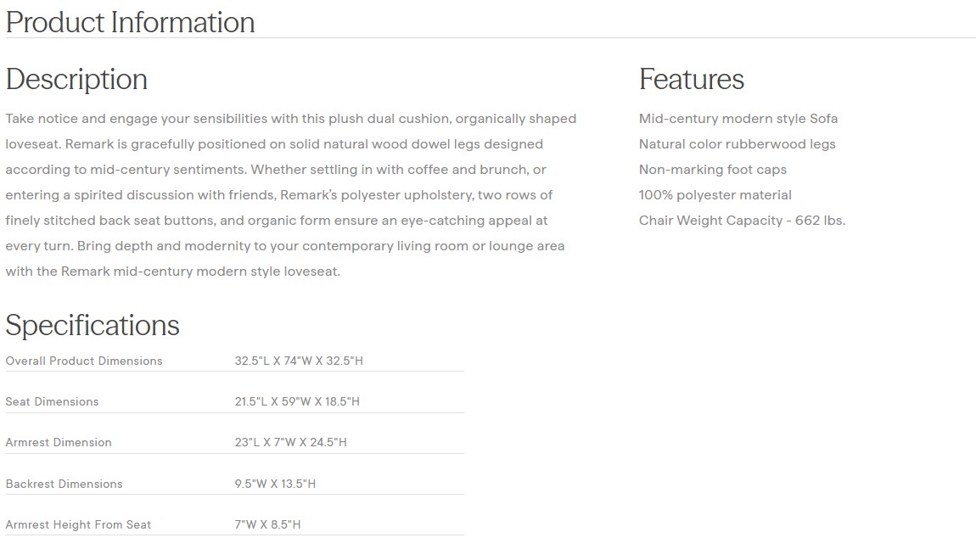The image size is (976, 560).
Task: Click the 100% polyester material feature
Action: tap(715, 195)
